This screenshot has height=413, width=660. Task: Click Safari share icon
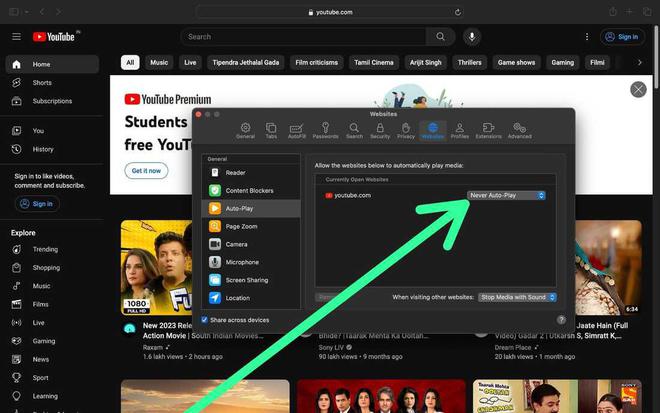[x=613, y=12]
